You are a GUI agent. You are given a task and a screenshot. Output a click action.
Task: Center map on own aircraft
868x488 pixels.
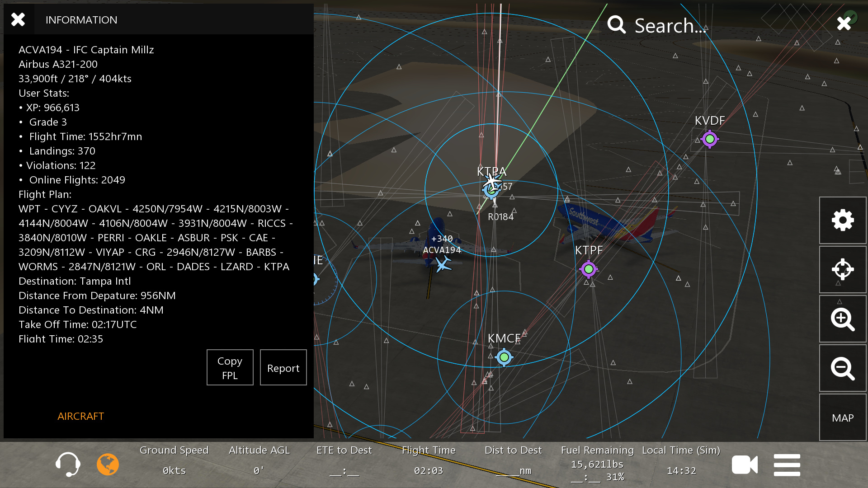point(843,270)
